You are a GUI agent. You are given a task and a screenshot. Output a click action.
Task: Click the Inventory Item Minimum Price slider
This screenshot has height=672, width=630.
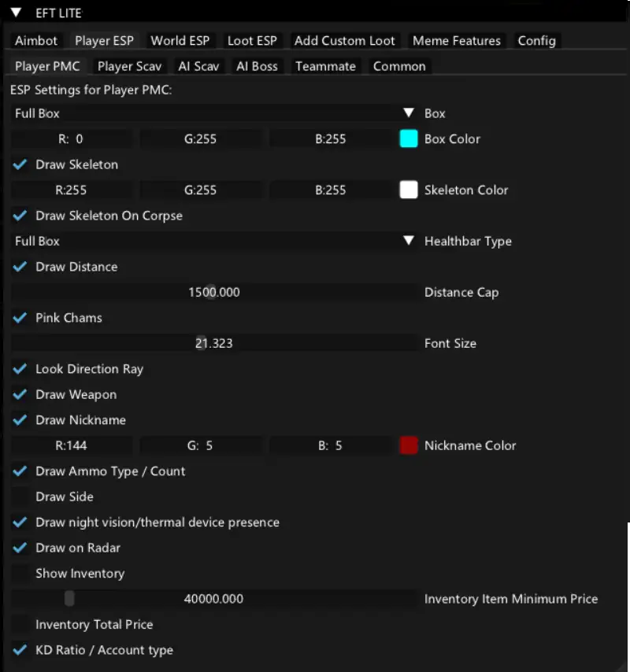click(214, 599)
